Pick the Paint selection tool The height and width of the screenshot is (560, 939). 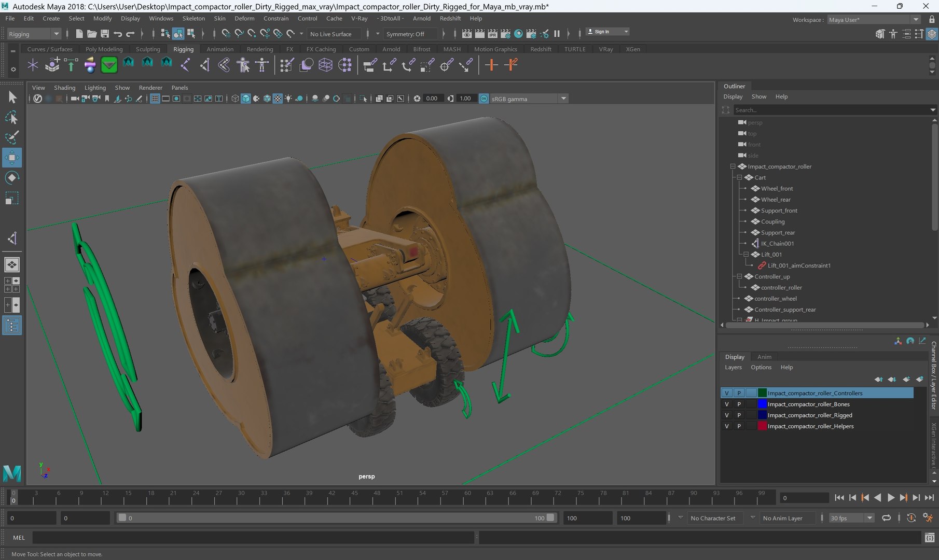[x=12, y=137]
